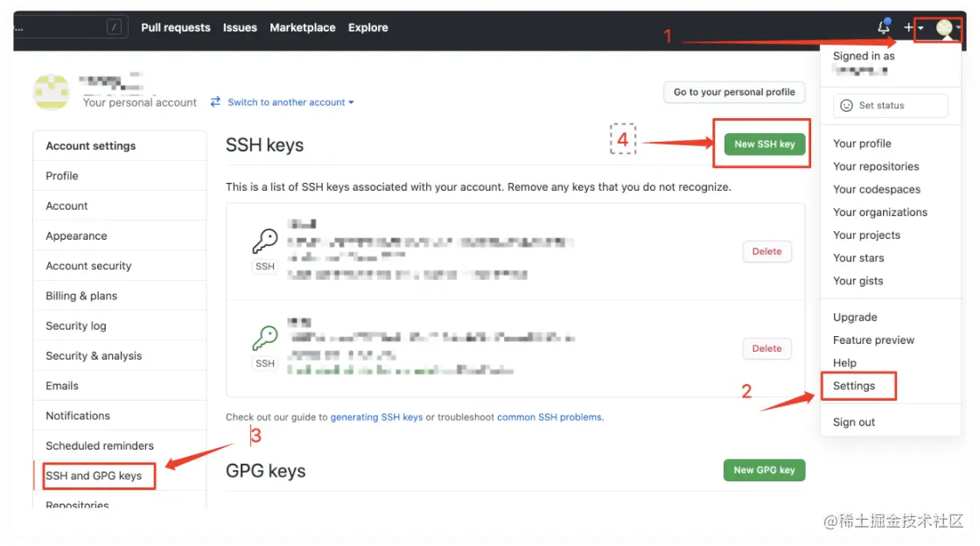The width and height of the screenshot is (980, 546).
Task: Open Help from the user menu
Action: click(x=844, y=363)
